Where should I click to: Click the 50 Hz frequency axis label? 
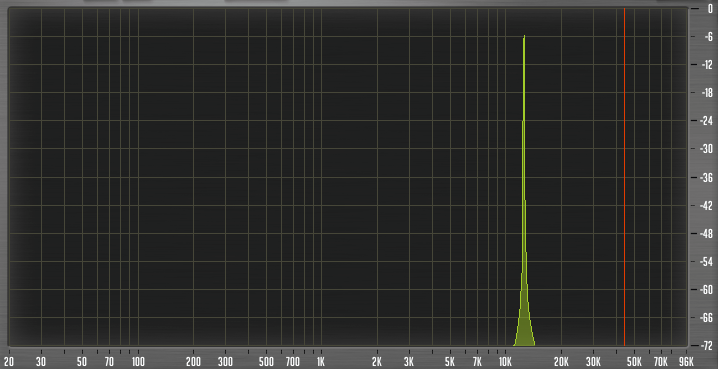click(82, 362)
